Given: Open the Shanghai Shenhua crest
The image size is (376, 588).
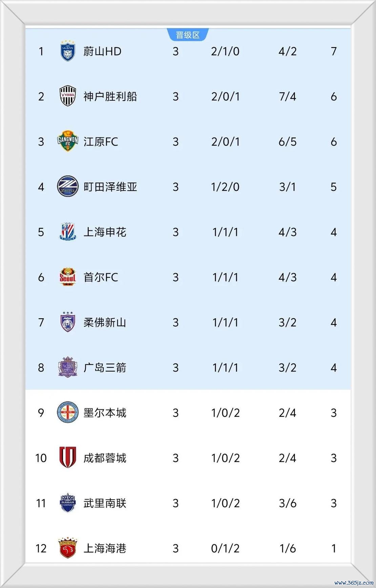Looking at the screenshot, I should pos(68,232).
